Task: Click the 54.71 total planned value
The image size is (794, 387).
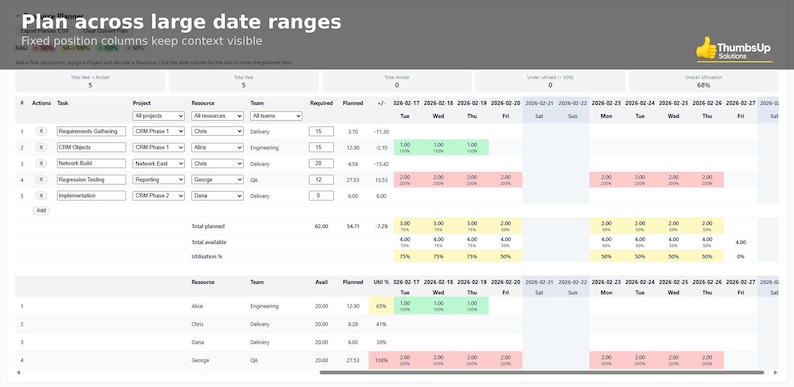Action: (x=353, y=226)
